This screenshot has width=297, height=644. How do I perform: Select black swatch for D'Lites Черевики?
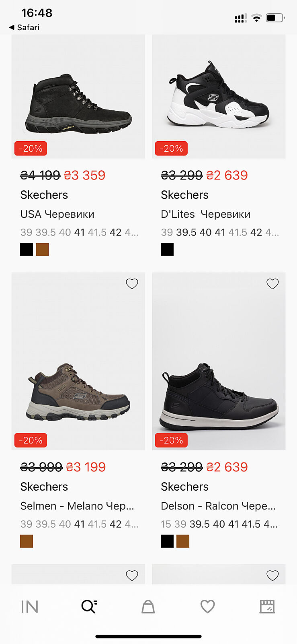coord(167,250)
